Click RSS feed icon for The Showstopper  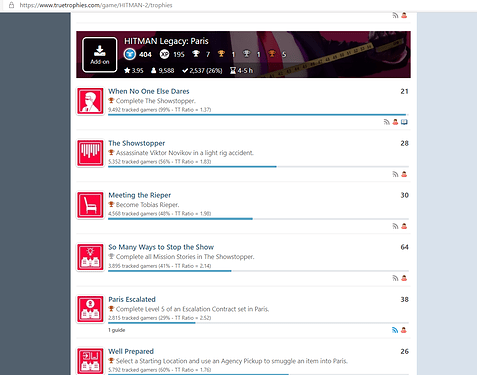(395, 174)
